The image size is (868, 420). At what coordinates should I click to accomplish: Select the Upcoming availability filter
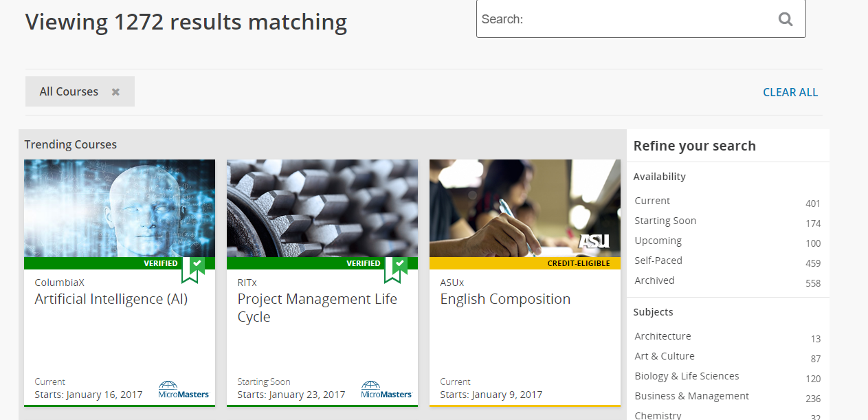click(x=658, y=241)
